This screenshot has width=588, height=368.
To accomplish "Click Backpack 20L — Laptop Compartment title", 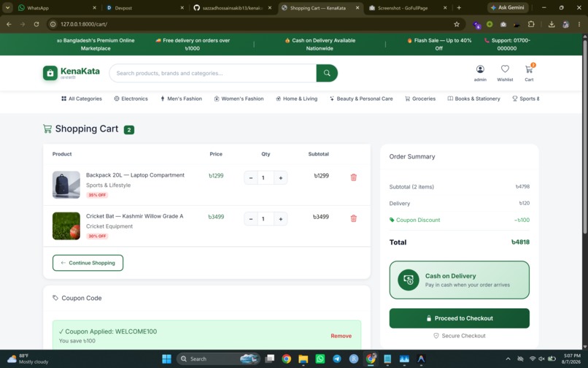I will [135, 175].
